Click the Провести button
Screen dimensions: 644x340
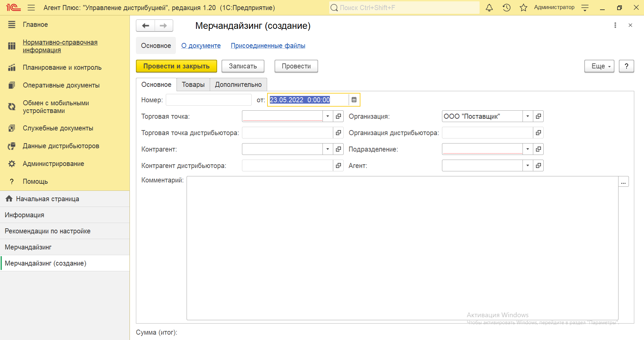tap(296, 66)
